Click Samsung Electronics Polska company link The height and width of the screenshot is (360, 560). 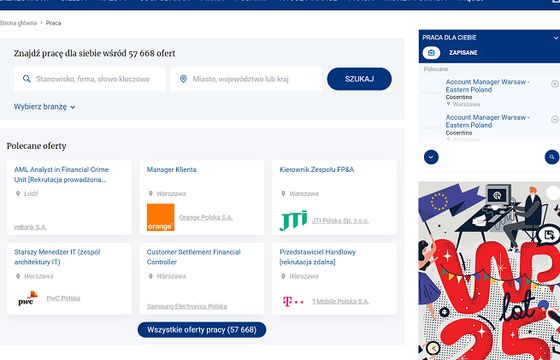tap(187, 306)
